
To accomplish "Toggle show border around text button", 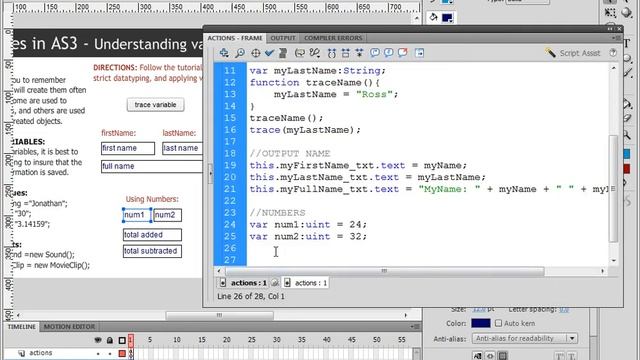I will pos(503,356).
